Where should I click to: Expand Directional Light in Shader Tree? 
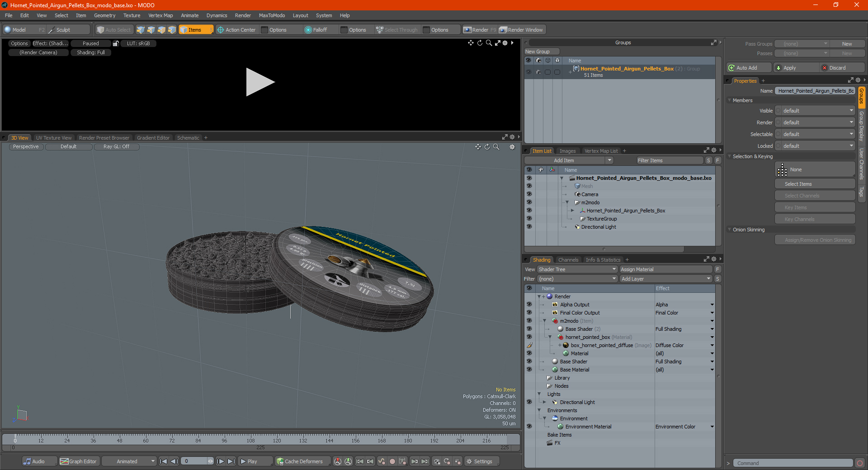pyautogui.click(x=545, y=402)
